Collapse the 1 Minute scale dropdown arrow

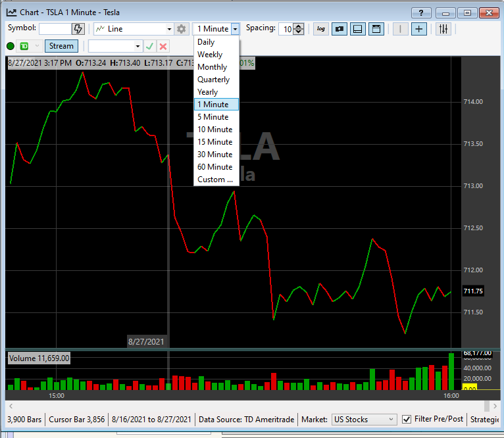(x=235, y=29)
